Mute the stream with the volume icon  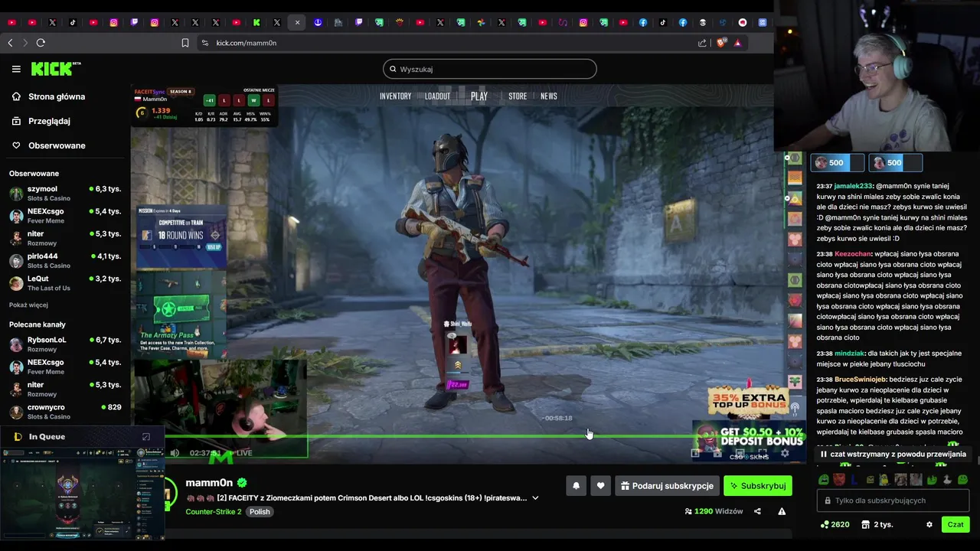[x=175, y=453]
